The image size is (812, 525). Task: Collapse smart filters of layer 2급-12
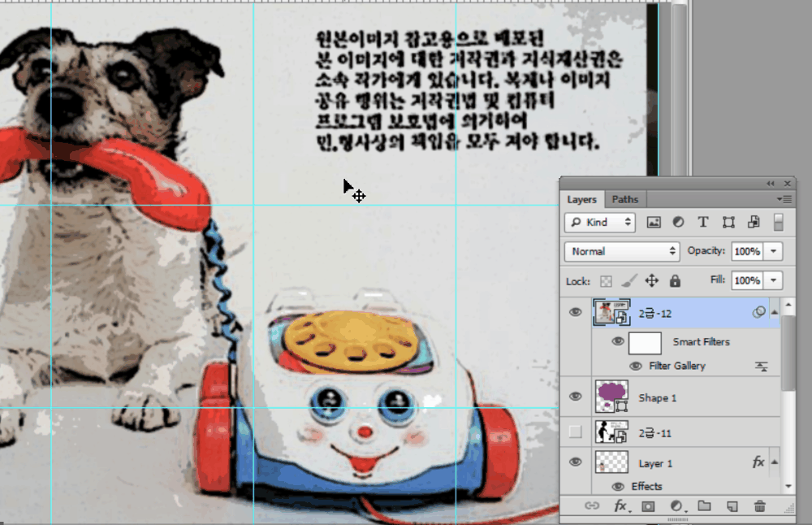774,313
